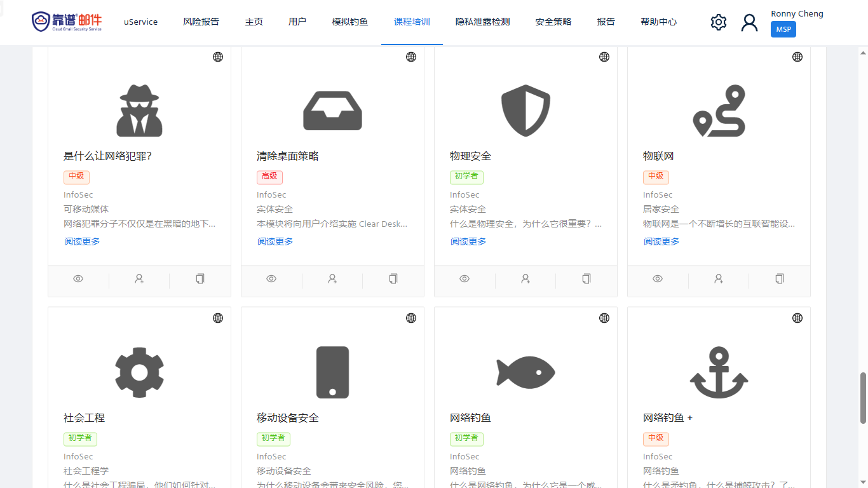
Task: Click the person-add icon on 是什么让网络犯罪? card
Action: pos(139,279)
